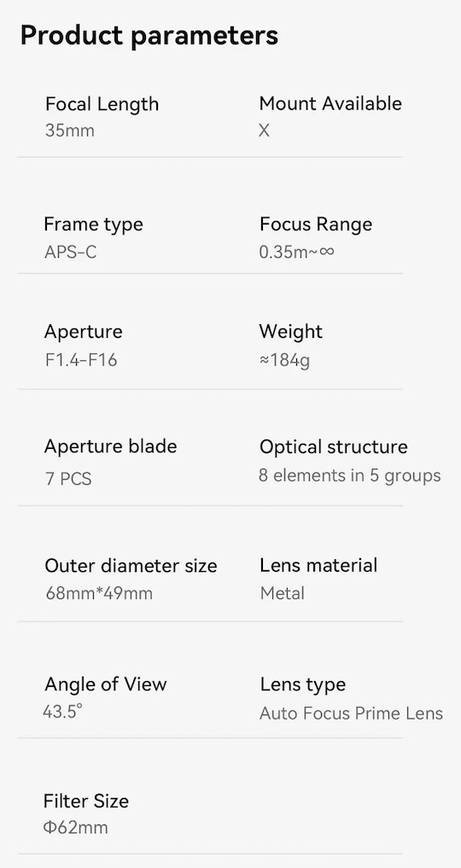Click the 7 PCS value
Viewport: 461px width, 868px height.
point(68,479)
